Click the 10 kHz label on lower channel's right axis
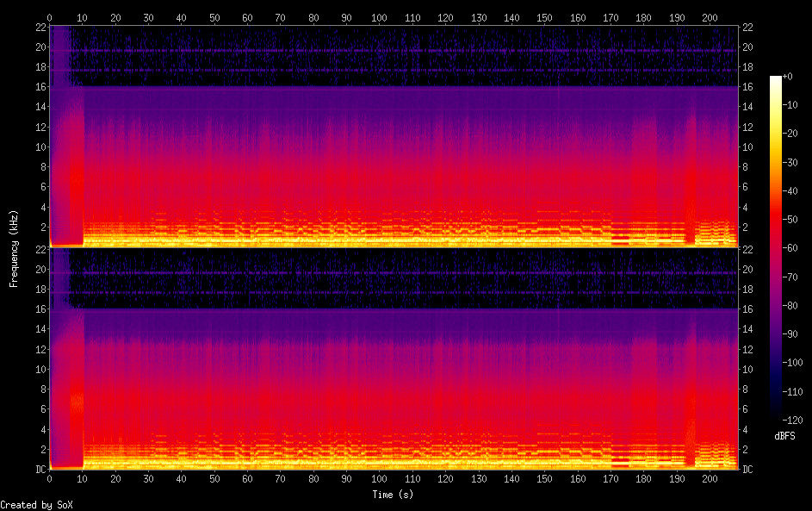Viewport: 812px width, 511px height. 748,369
